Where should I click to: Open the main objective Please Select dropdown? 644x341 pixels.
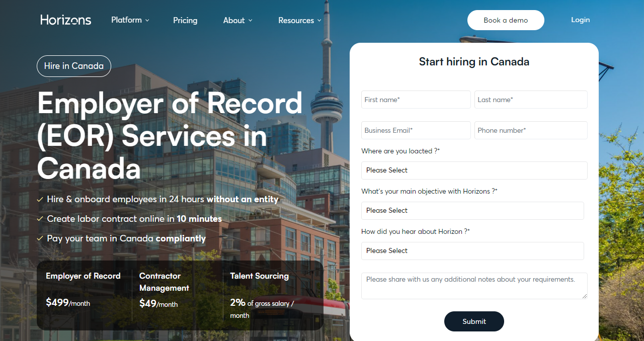click(472, 211)
